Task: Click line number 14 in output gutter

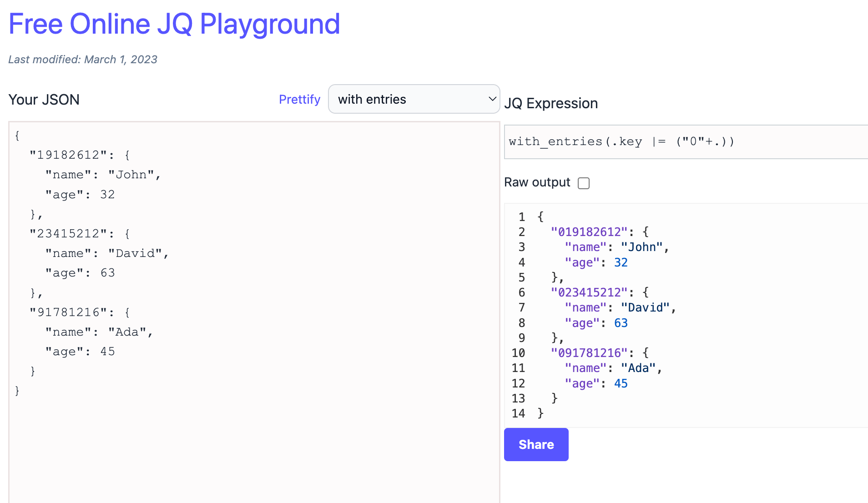Action: pyautogui.click(x=518, y=413)
